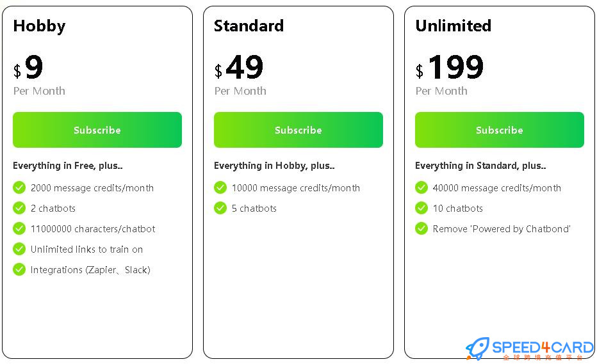The height and width of the screenshot is (364, 597).
Task: Click the $199 price of Unlimited plan
Action: pos(450,67)
